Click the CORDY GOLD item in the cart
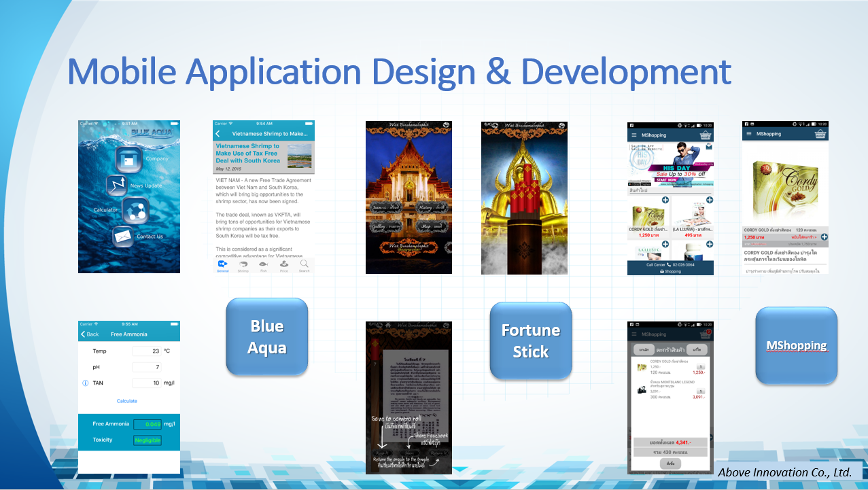868x490 pixels. [x=670, y=368]
